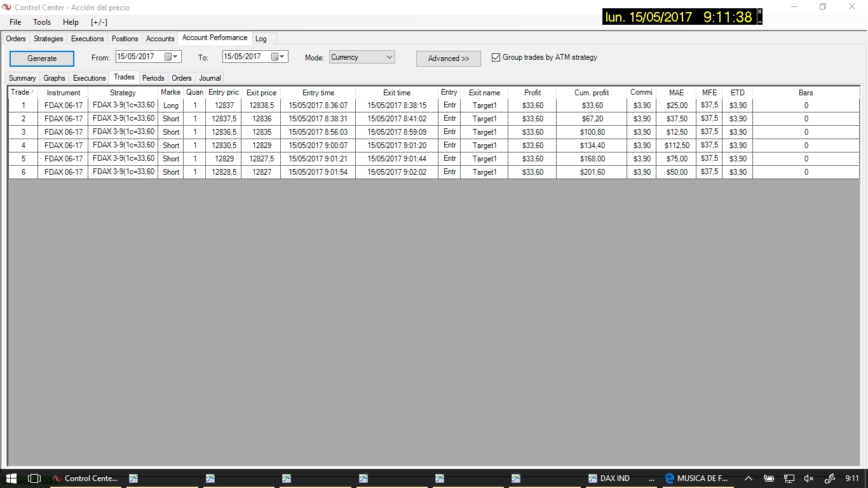868x488 pixels.
Task: Switch to the Strategies tab
Action: tap(48, 39)
